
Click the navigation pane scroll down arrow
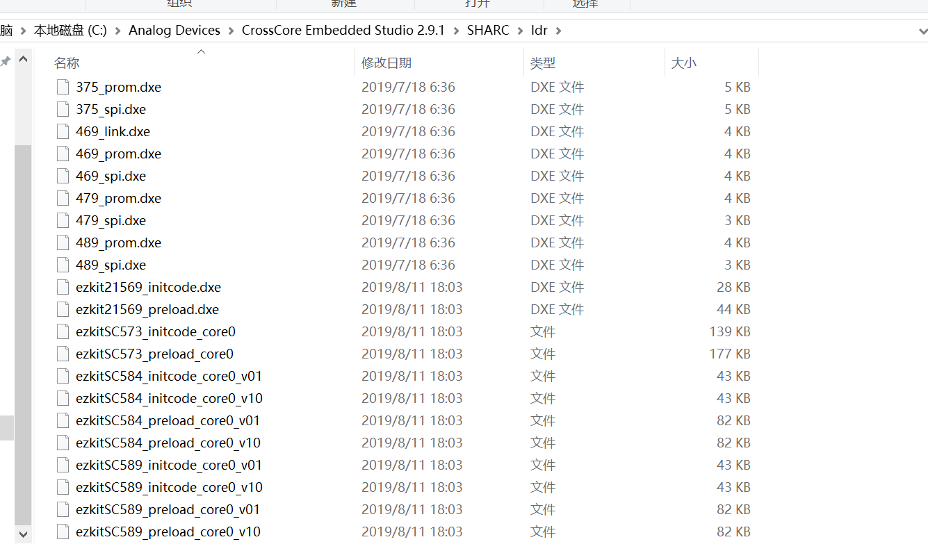pos(23,534)
